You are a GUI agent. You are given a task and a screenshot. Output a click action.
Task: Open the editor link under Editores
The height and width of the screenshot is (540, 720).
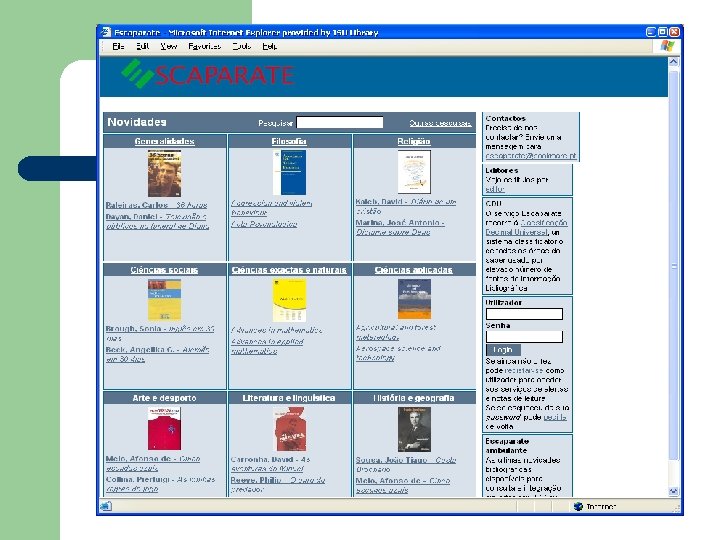coord(495,189)
